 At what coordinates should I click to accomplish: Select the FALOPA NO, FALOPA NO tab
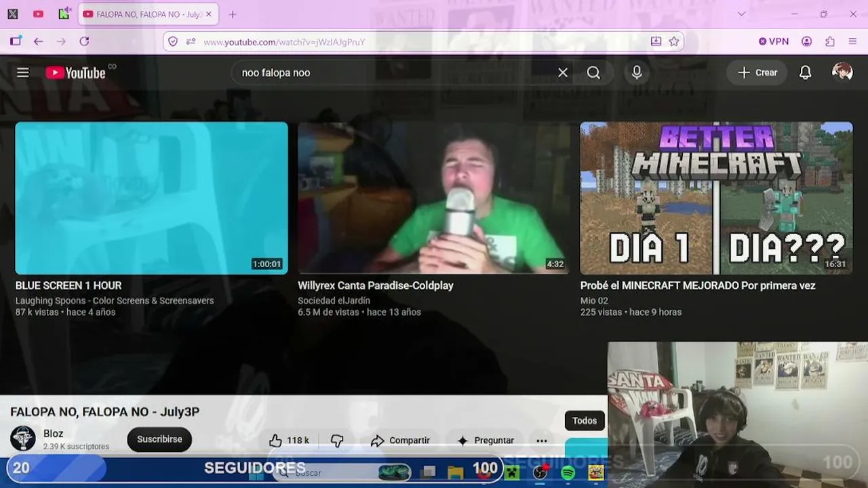(x=149, y=14)
